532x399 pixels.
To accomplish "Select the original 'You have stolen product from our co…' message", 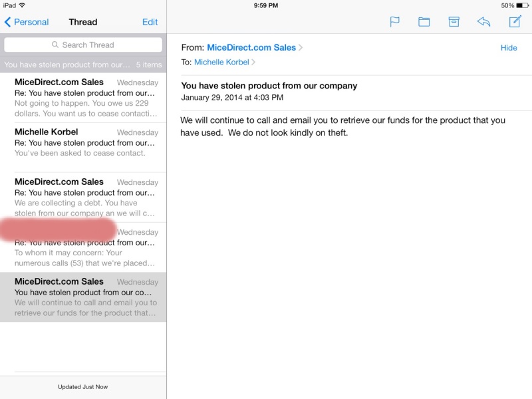I will pyautogui.click(x=83, y=297).
